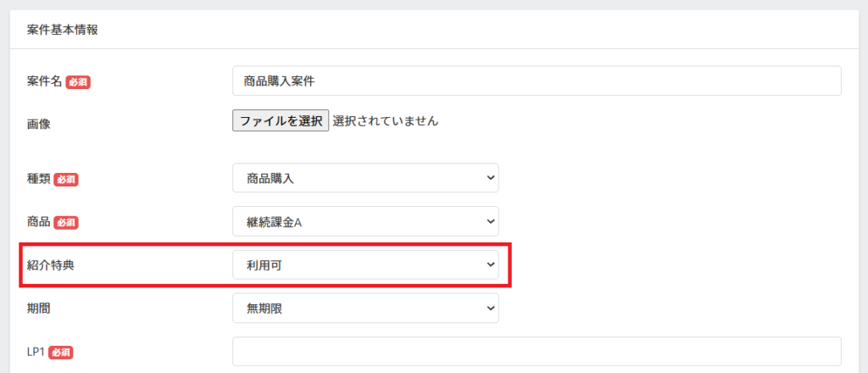Click the 種類 field label
868x373 pixels.
point(39,179)
